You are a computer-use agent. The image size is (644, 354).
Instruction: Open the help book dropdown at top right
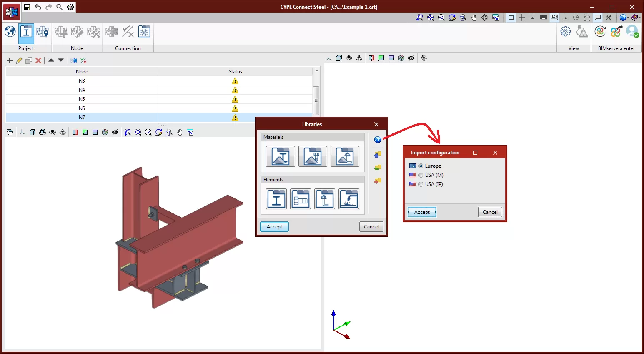pos(635,18)
